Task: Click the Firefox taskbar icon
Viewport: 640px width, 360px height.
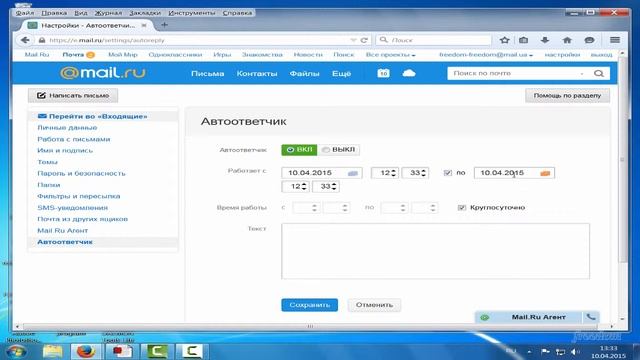Action: [x=85, y=351]
